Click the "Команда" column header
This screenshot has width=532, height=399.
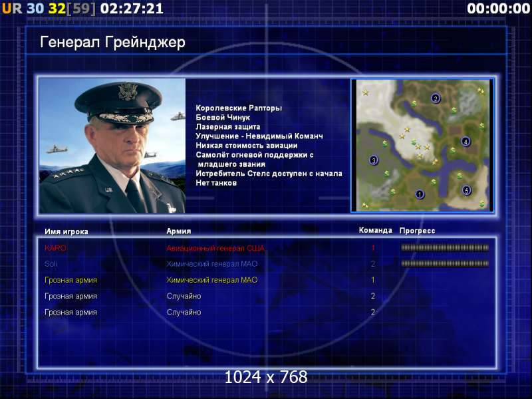375,230
